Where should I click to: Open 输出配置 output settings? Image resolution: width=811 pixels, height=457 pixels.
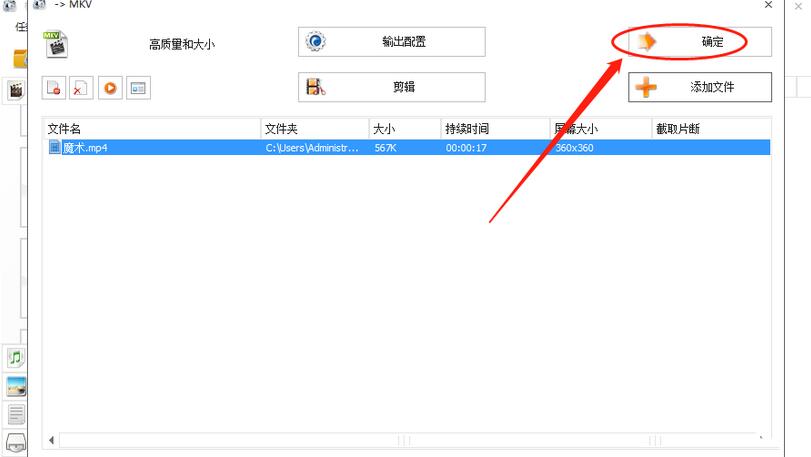coord(391,42)
